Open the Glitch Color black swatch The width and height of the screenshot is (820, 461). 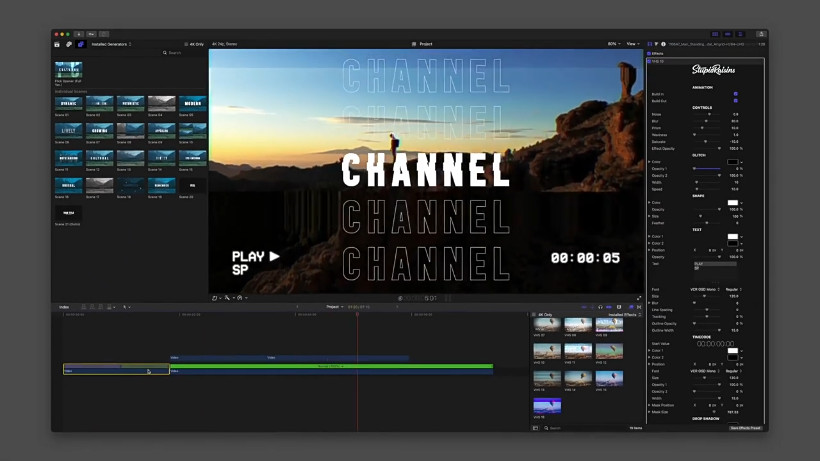pyautogui.click(x=733, y=162)
